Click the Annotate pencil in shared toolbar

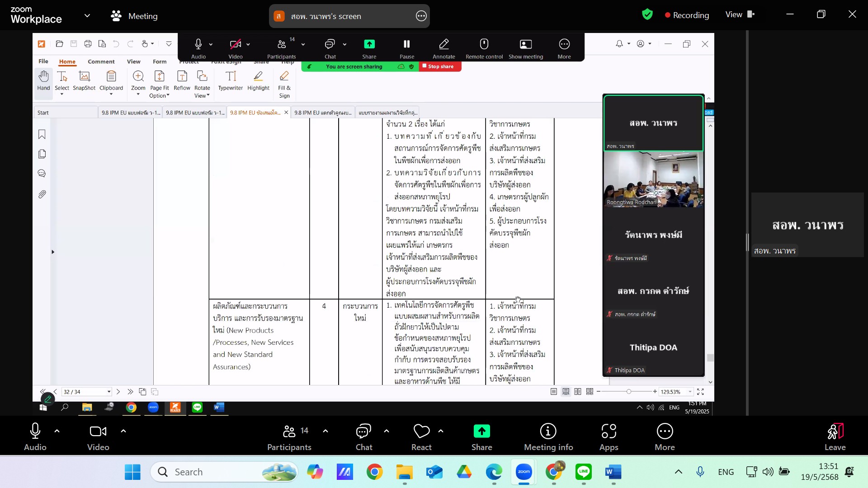444,48
